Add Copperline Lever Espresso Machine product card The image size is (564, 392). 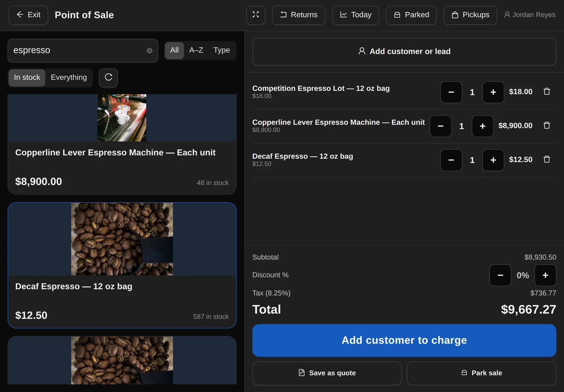tap(122, 144)
